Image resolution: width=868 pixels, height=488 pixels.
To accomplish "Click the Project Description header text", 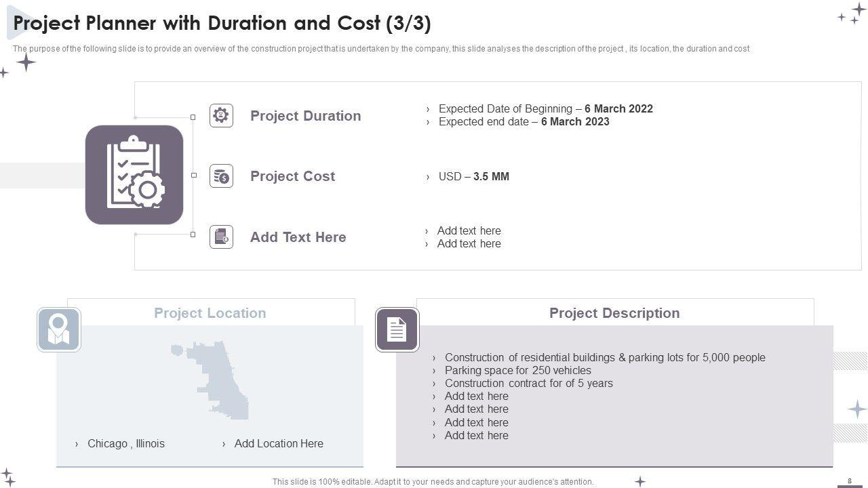I will (x=614, y=313).
